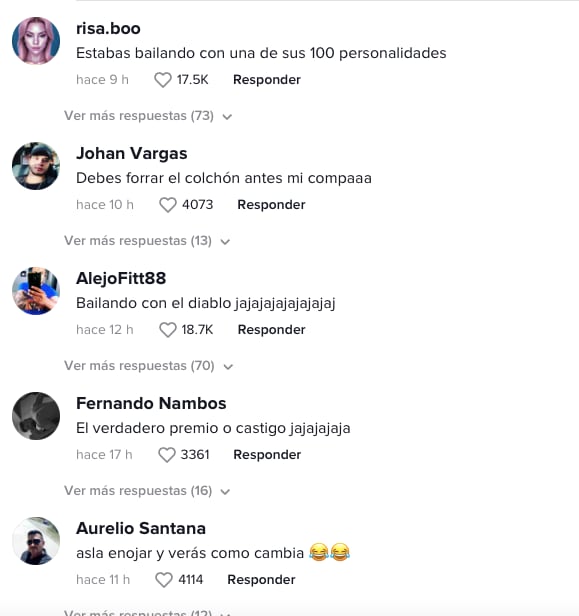Click Responder on Johan Vargas's comment
The height and width of the screenshot is (616, 579).
click(271, 205)
